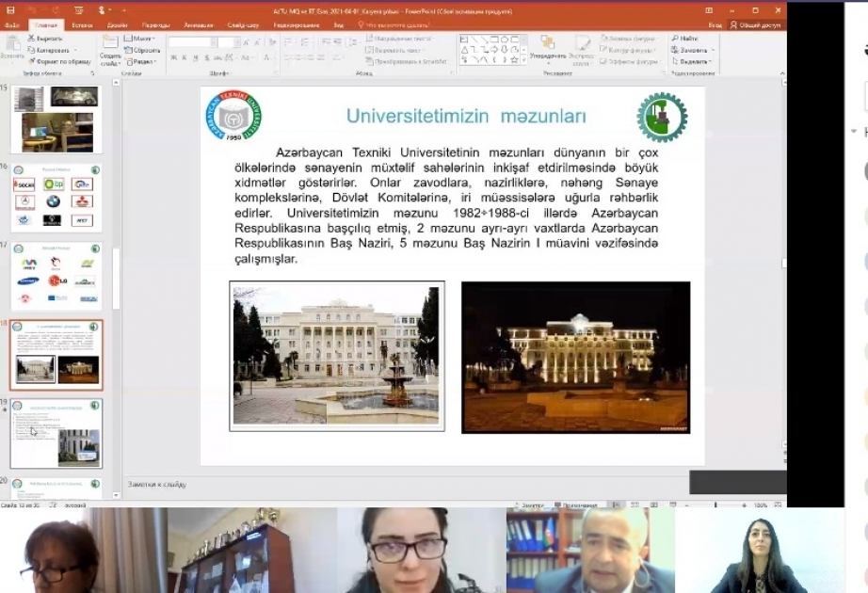Open the Layout (Макет) dropdown
The height and width of the screenshot is (593, 868).
(140, 39)
